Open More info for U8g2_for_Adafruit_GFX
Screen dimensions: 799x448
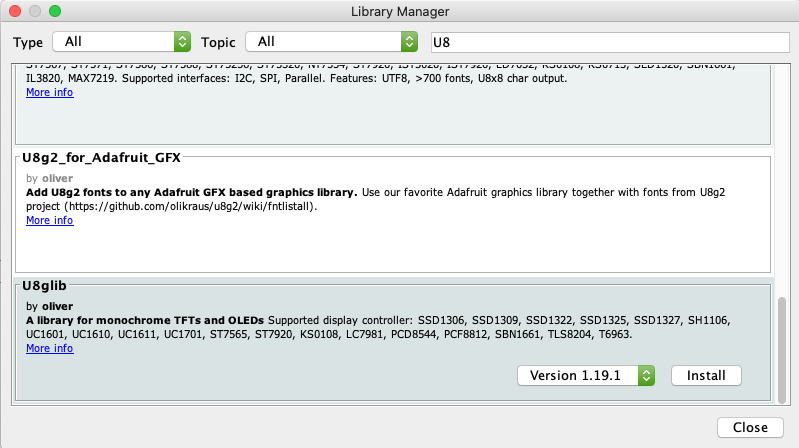49,220
